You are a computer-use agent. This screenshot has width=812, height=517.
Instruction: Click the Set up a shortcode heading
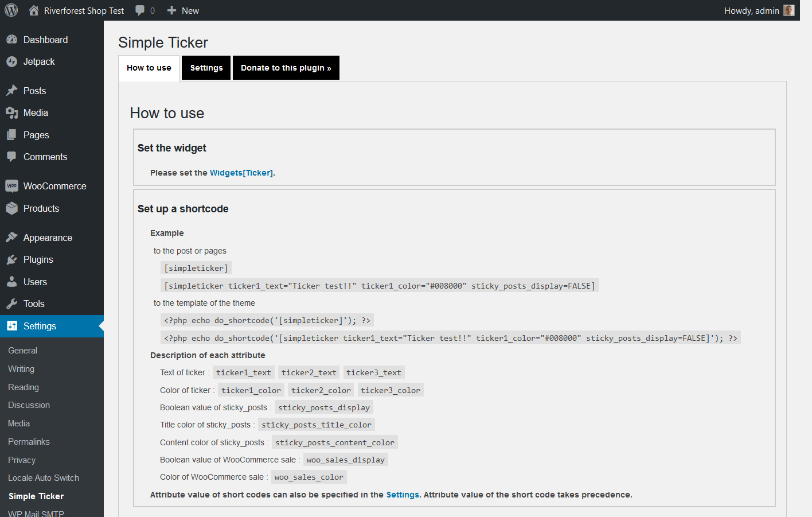(183, 209)
